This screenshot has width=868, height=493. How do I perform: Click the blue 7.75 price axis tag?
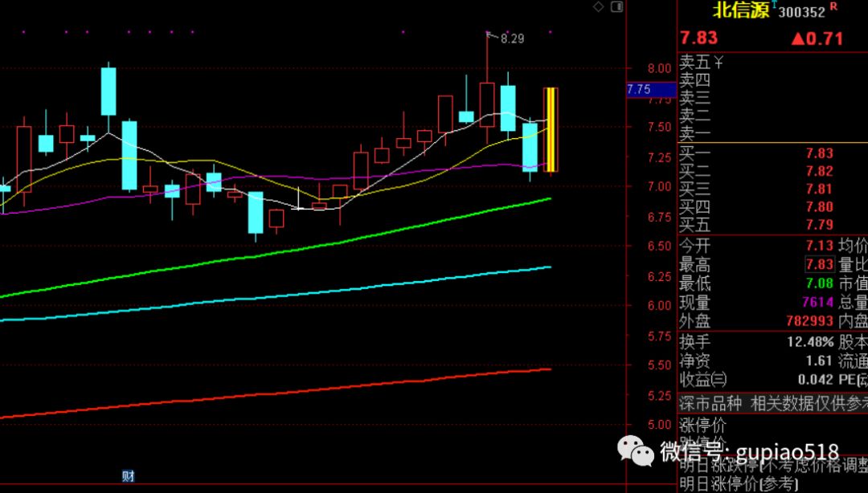639,90
